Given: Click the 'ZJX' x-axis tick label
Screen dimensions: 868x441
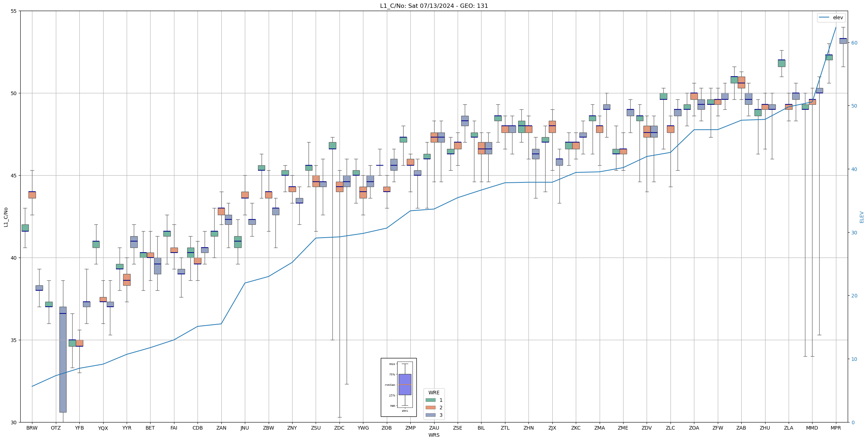Looking at the screenshot, I should point(552,428).
